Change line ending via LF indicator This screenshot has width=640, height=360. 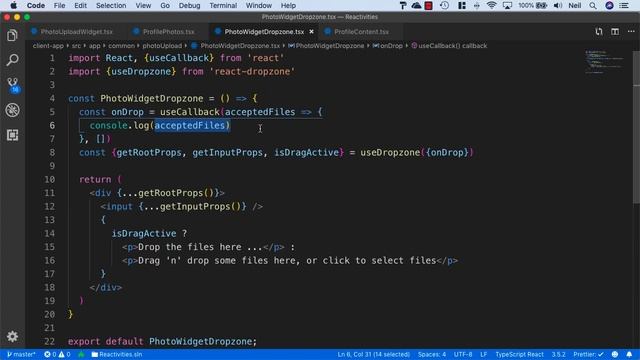pyautogui.click(x=484, y=354)
